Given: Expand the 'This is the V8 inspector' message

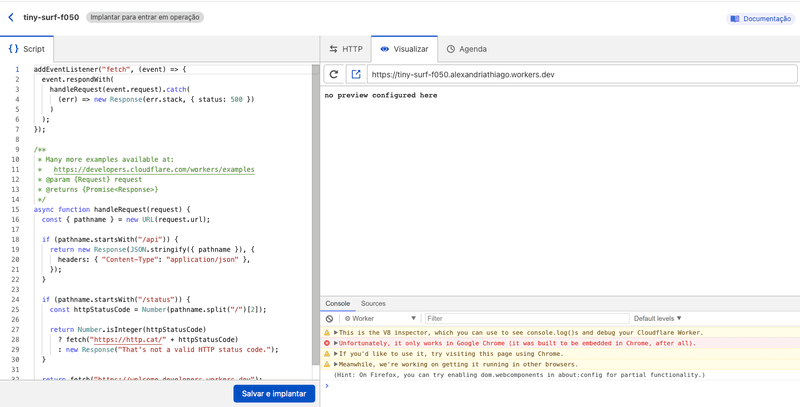Looking at the screenshot, I should pos(336,333).
